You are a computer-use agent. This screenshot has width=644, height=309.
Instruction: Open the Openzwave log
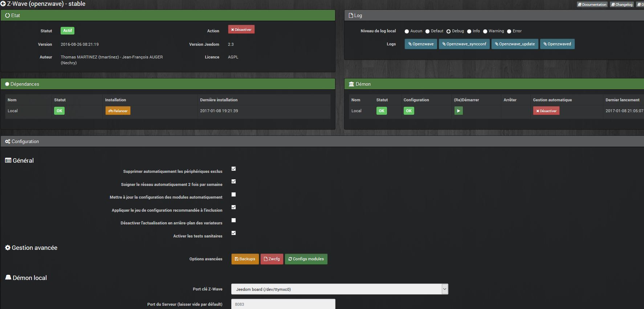(x=421, y=44)
